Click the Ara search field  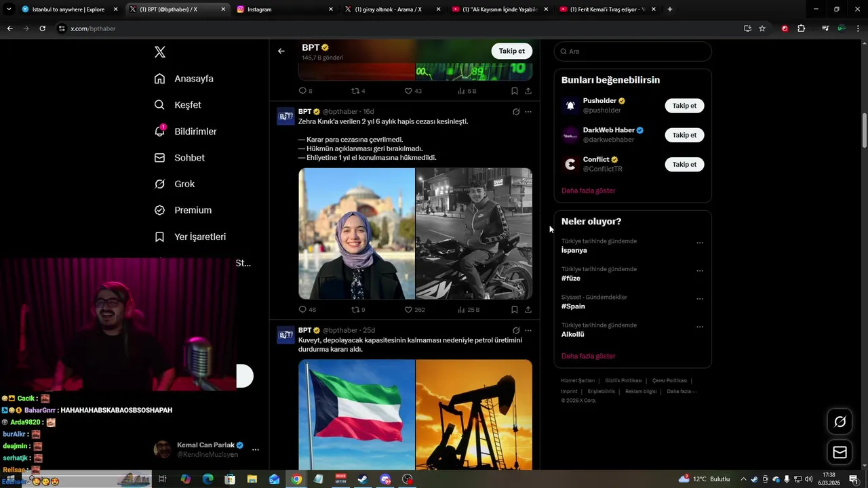pyautogui.click(x=633, y=52)
